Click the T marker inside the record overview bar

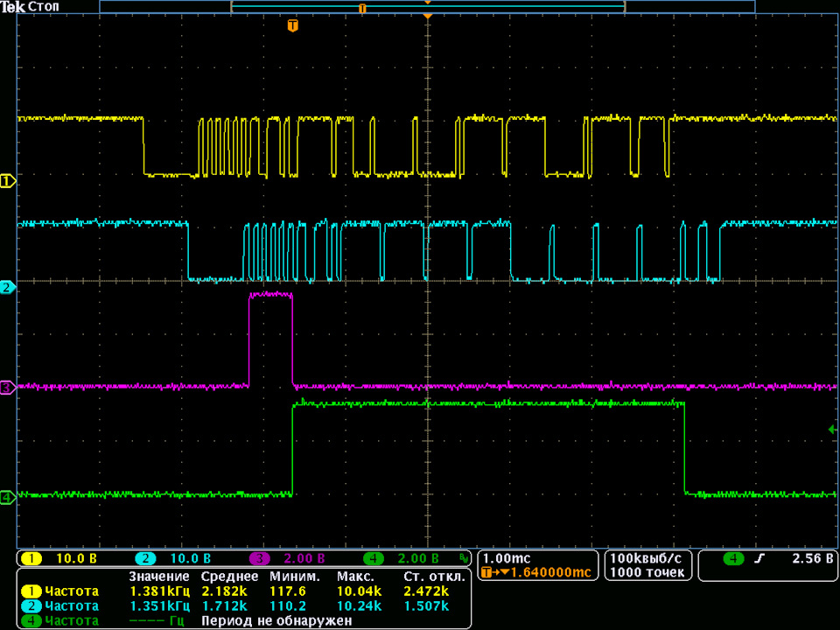coord(362,9)
